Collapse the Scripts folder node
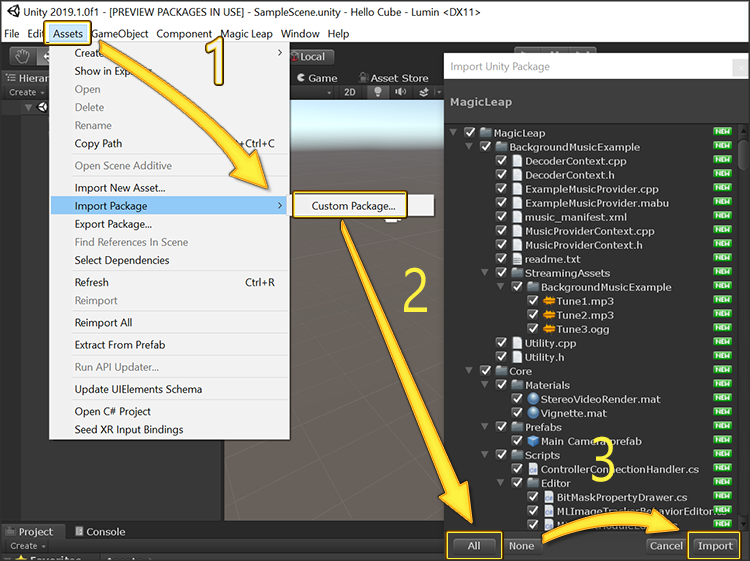This screenshot has width=750, height=561. pyautogui.click(x=485, y=455)
